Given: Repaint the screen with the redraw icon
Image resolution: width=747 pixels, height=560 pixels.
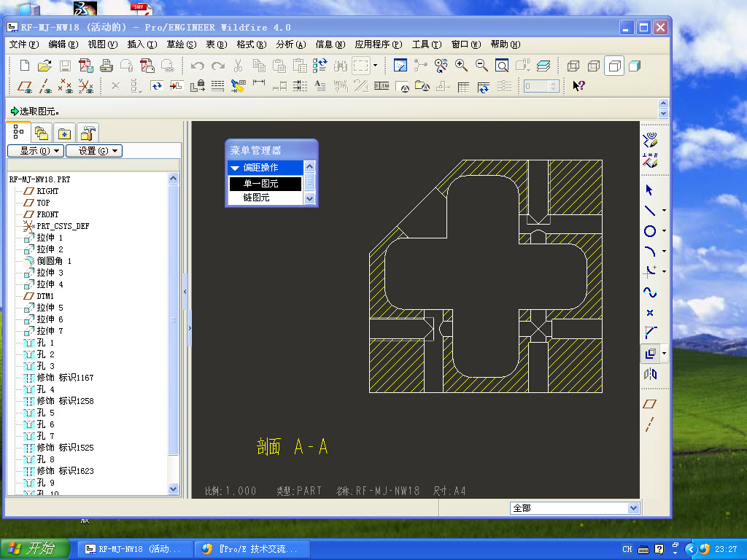Looking at the screenshot, I should tap(400, 65).
